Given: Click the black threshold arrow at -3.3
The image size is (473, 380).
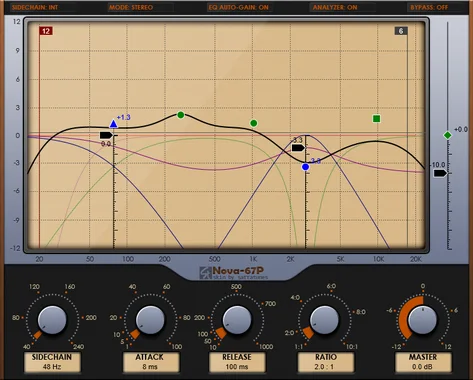Looking at the screenshot, I should pyautogui.click(x=298, y=148).
